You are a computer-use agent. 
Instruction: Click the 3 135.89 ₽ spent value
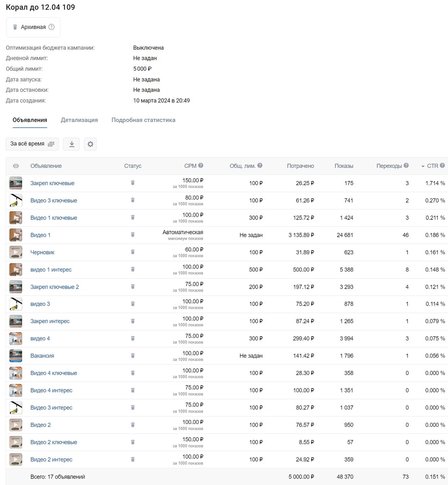pyautogui.click(x=301, y=235)
